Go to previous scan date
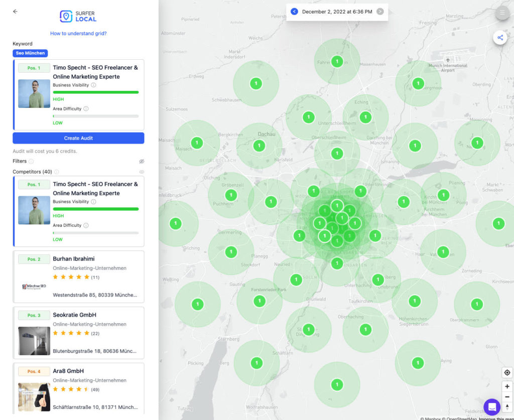 (294, 12)
